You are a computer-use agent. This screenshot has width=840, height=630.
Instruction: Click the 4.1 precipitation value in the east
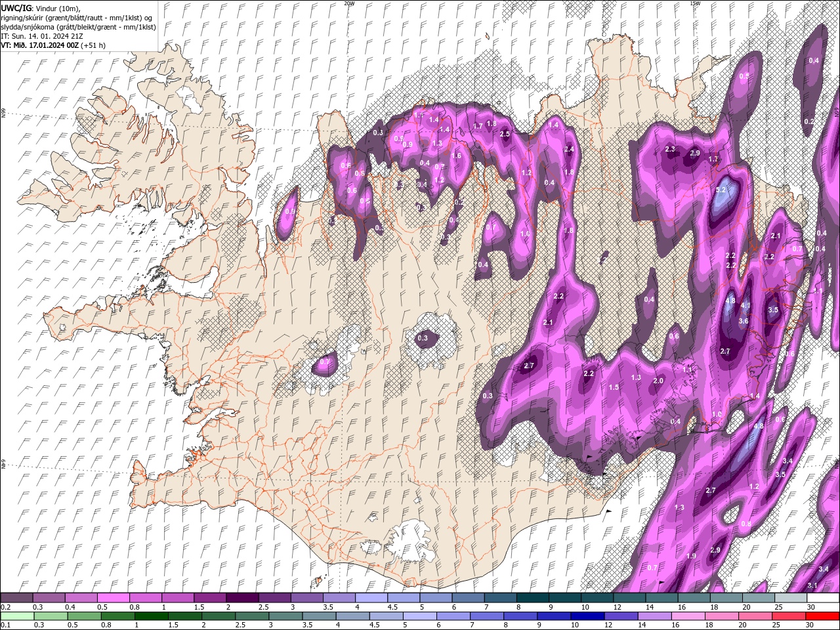745,306
